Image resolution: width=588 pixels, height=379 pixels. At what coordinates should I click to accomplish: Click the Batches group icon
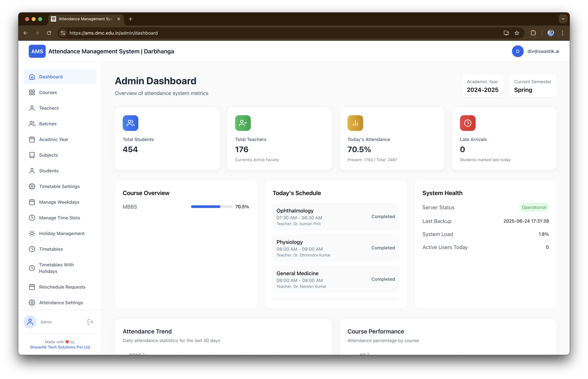32,124
